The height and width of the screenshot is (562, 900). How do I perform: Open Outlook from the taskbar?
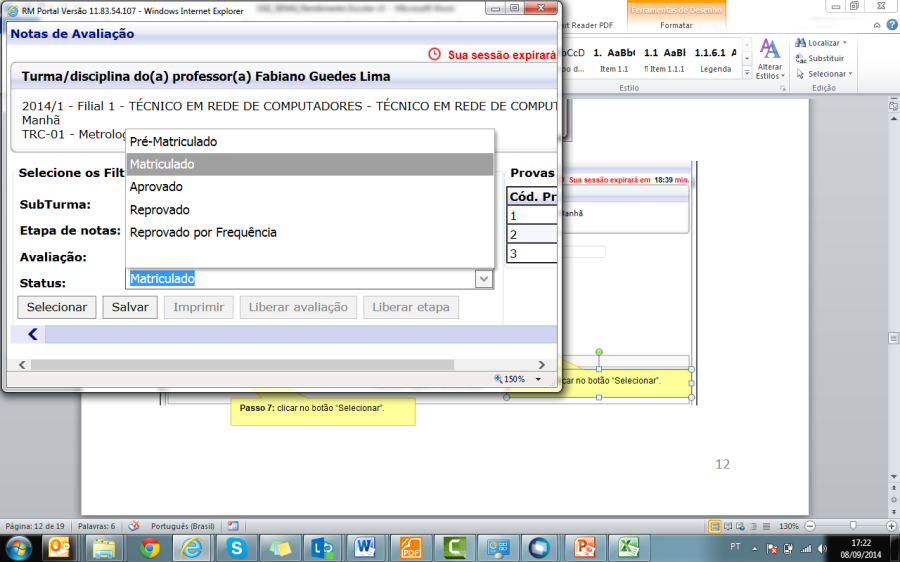[59, 548]
